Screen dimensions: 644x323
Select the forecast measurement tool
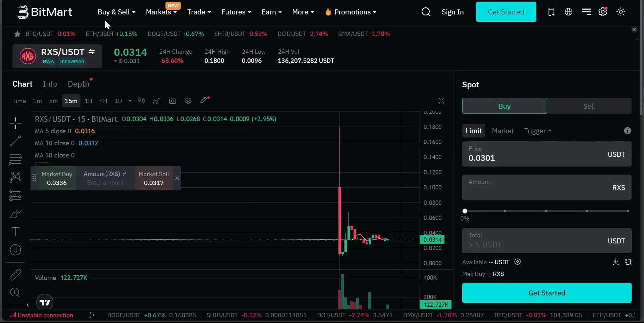[x=15, y=195]
